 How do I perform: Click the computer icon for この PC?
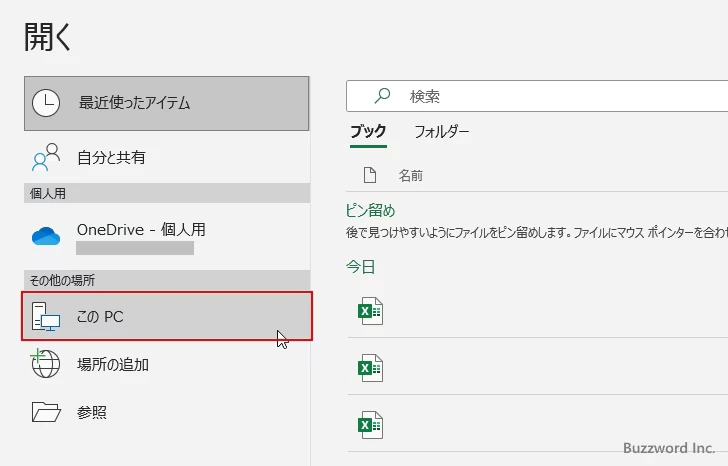pos(46,317)
